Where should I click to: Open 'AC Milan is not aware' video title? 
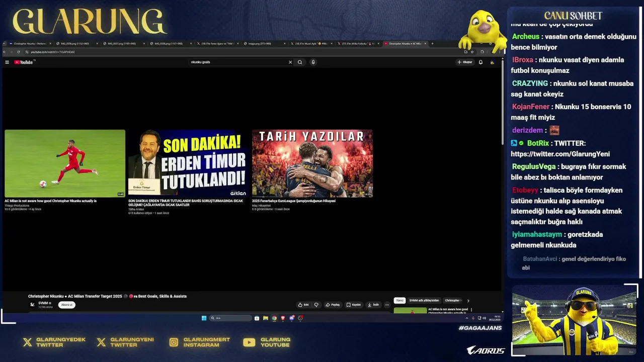[50, 201]
